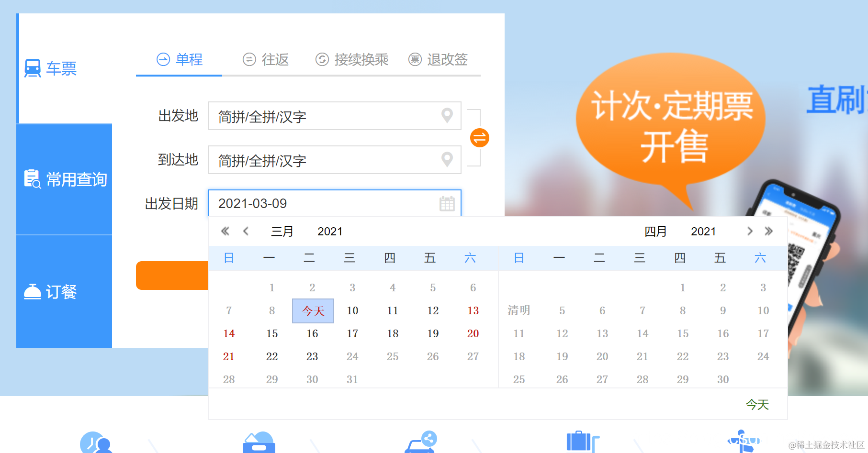Select the highlighted 今天 cell in March
The height and width of the screenshot is (453, 868).
point(313,310)
